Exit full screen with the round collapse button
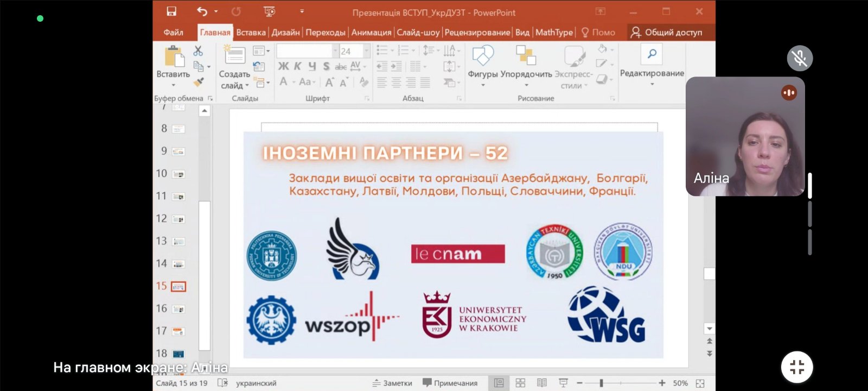The width and height of the screenshot is (868, 391). point(796,367)
